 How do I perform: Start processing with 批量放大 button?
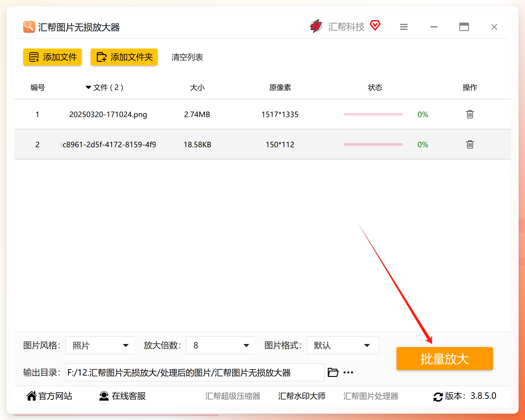(x=445, y=358)
